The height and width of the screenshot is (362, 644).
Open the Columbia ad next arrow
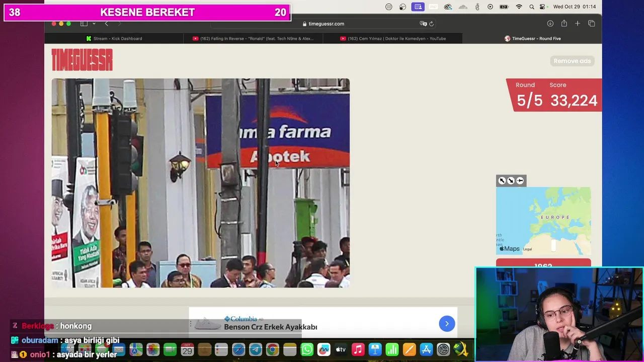coord(447,324)
